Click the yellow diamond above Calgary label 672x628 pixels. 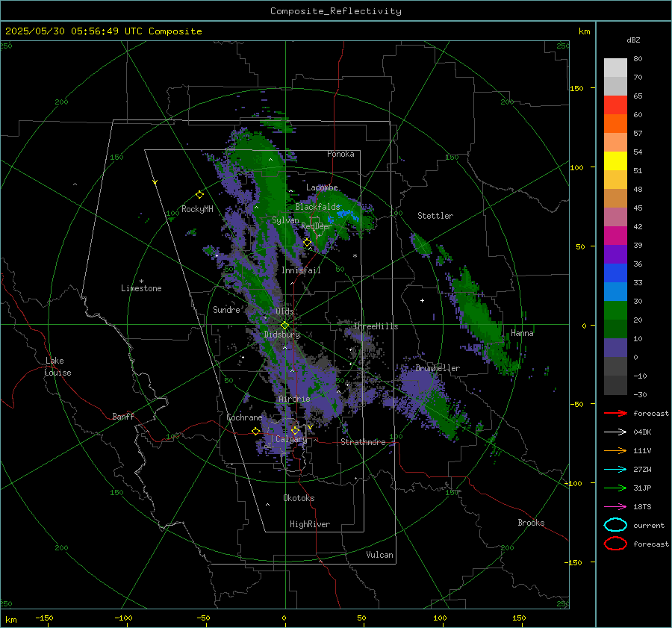[295, 430]
